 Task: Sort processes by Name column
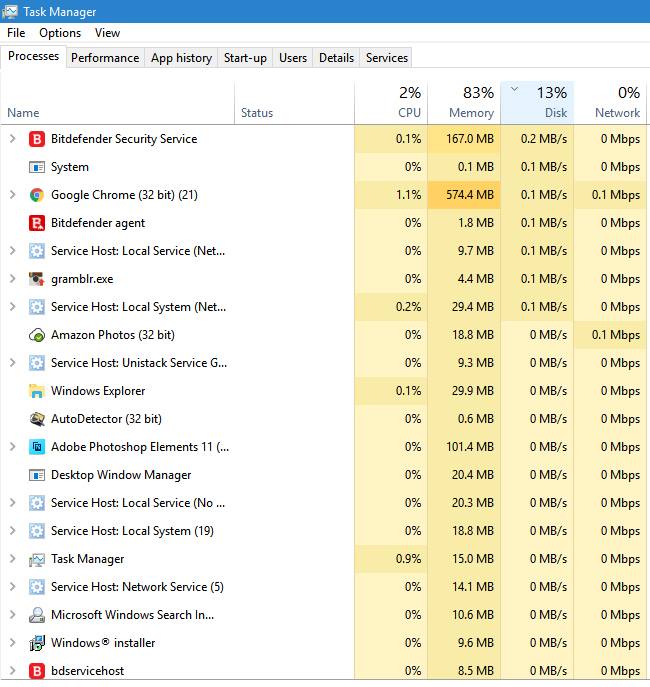(x=117, y=103)
